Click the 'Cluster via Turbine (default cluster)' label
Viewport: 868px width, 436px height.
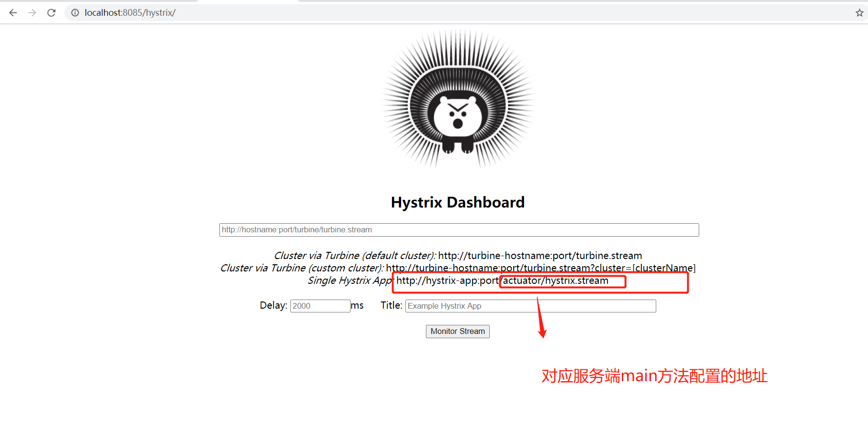(355, 256)
